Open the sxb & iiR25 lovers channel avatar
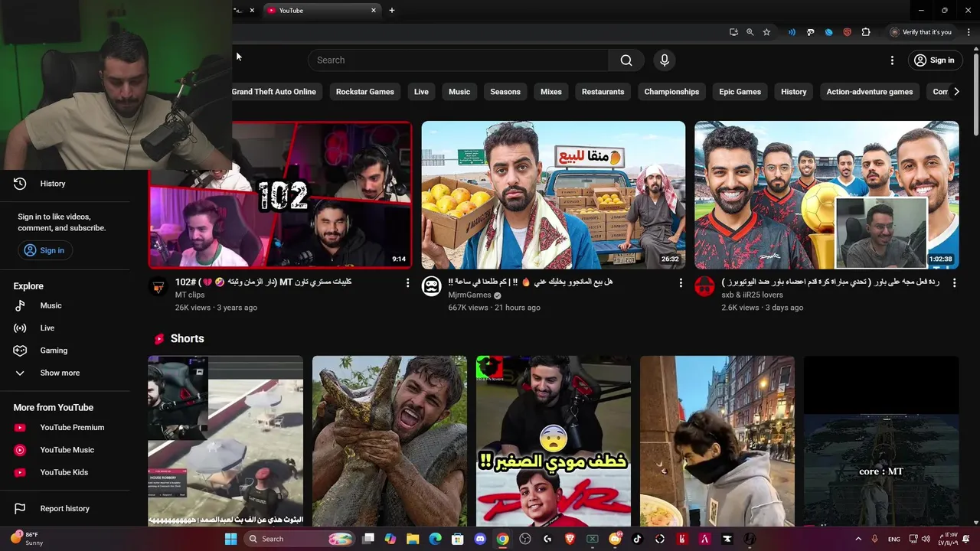The image size is (980, 551). tap(704, 287)
